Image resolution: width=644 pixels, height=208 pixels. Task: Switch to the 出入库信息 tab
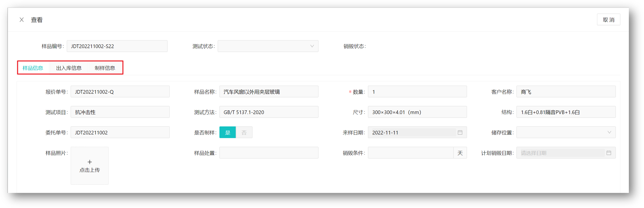(x=69, y=68)
